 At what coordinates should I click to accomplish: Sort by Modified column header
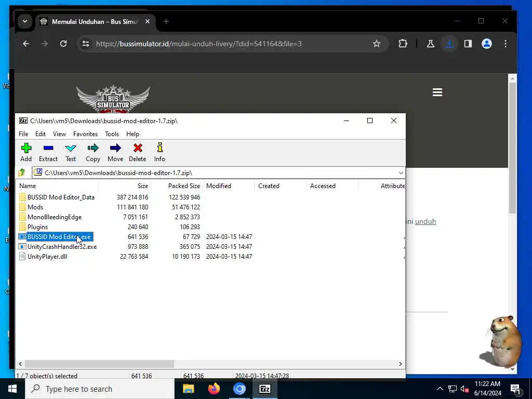(229, 186)
